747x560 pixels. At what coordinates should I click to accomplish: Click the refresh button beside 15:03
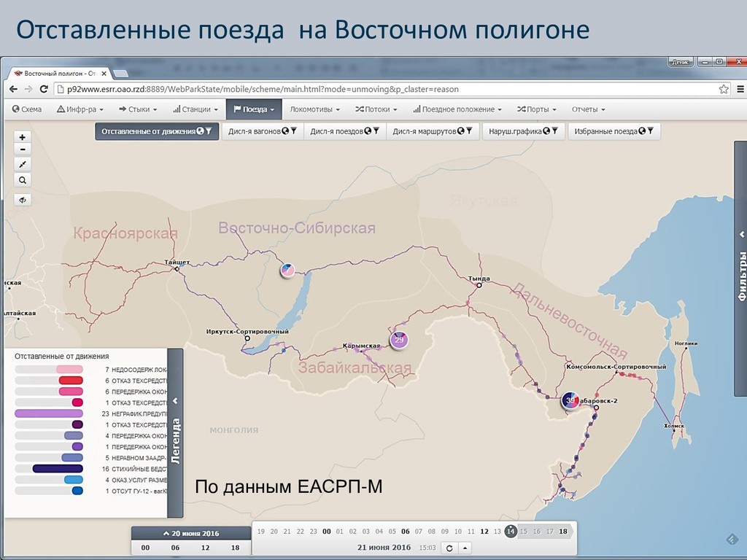pos(449,548)
